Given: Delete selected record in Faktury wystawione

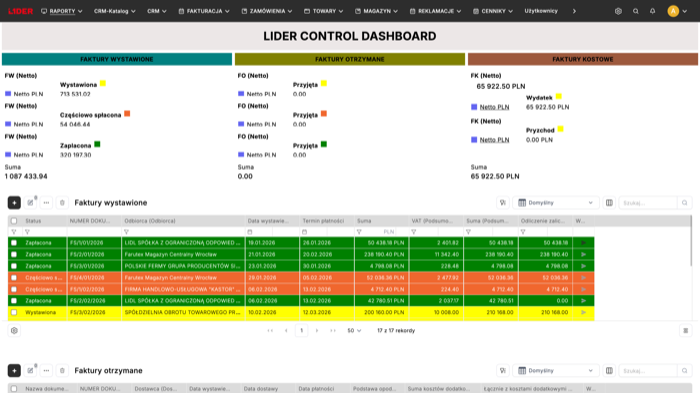Looking at the screenshot, I should [62, 203].
